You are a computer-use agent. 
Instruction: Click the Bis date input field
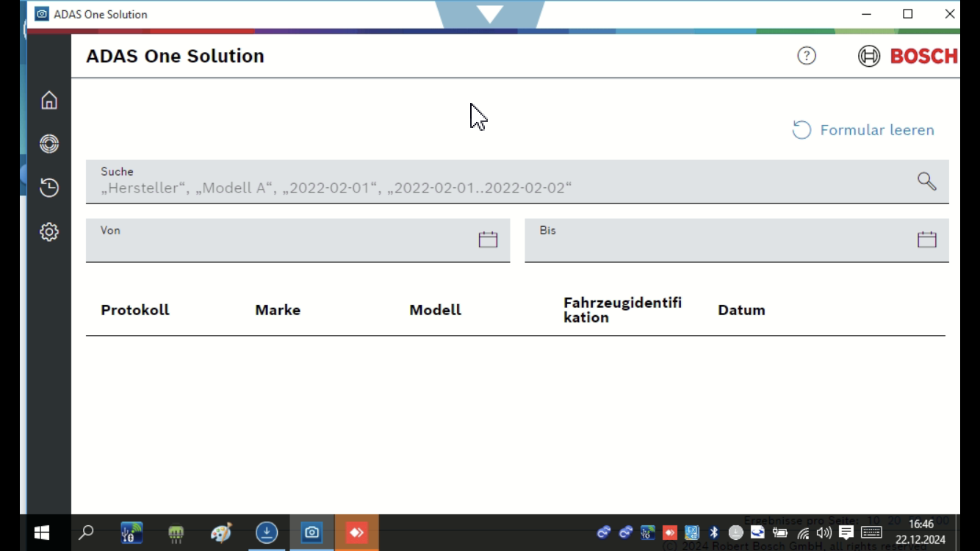pos(736,240)
